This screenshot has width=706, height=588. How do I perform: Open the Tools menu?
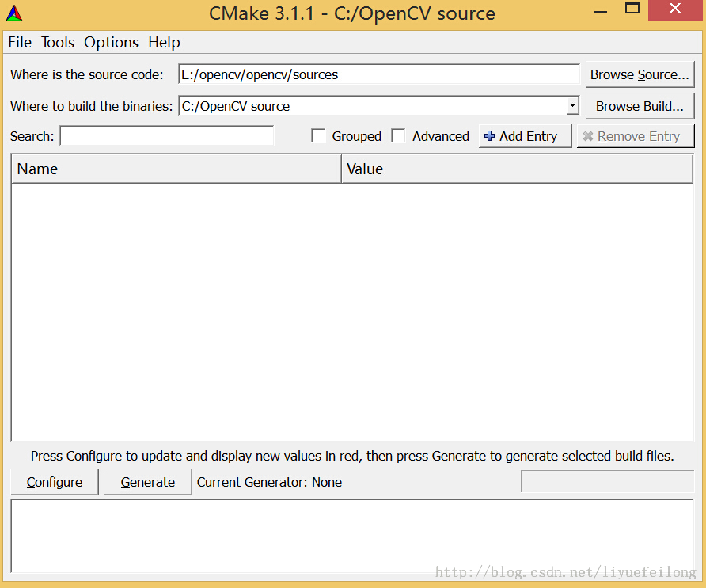pyautogui.click(x=58, y=42)
